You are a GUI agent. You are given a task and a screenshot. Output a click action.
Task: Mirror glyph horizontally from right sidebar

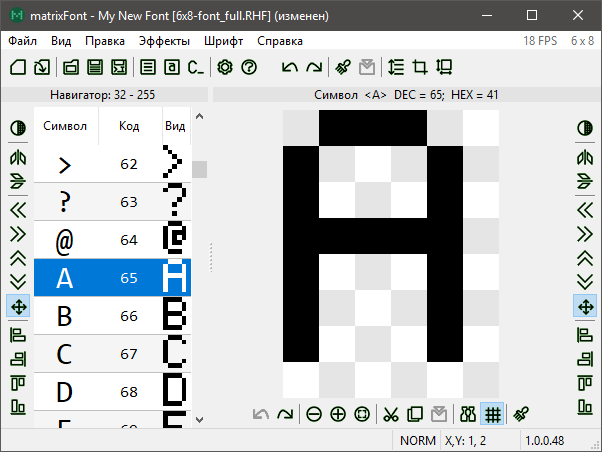585,157
